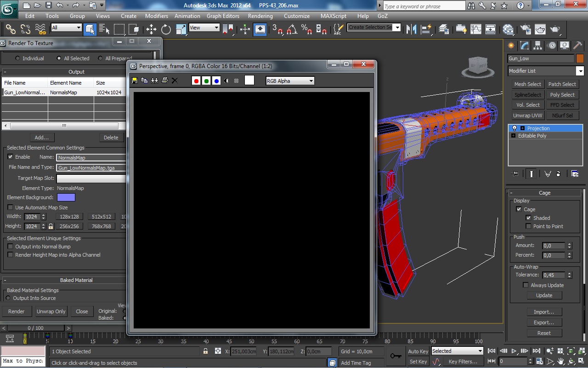Click the Add... output button
The image size is (588, 368).
pyautogui.click(x=41, y=138)
